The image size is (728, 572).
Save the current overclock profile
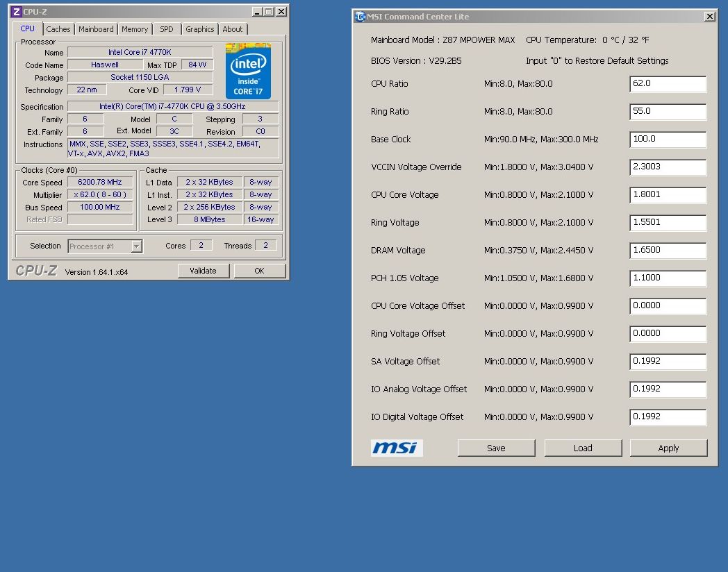496,448
